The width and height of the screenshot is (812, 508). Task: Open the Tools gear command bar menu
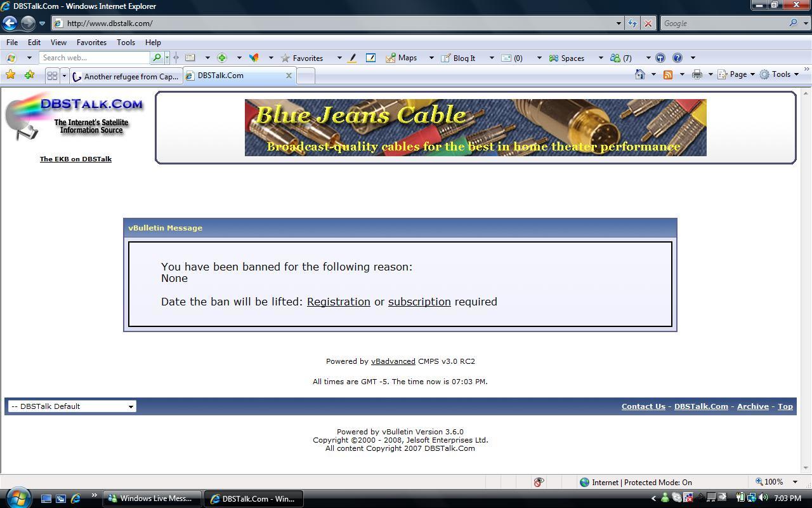tap(779, 74)
